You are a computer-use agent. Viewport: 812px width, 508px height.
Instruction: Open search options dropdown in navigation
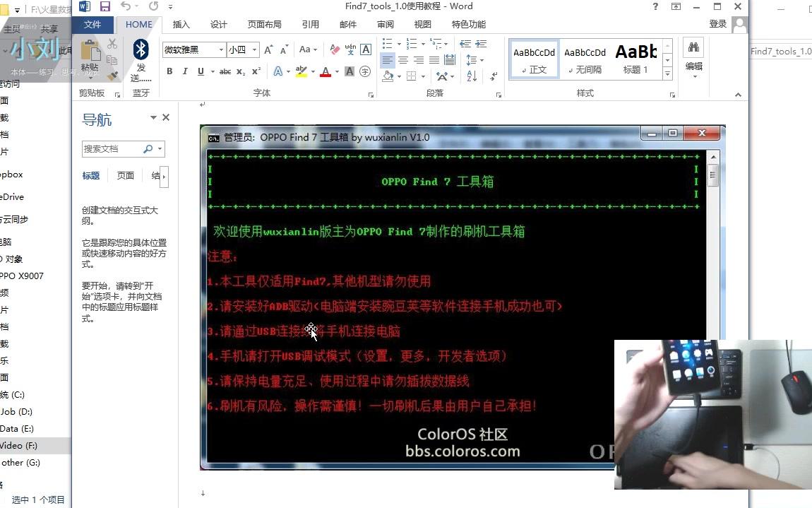[x=160, y=149]
